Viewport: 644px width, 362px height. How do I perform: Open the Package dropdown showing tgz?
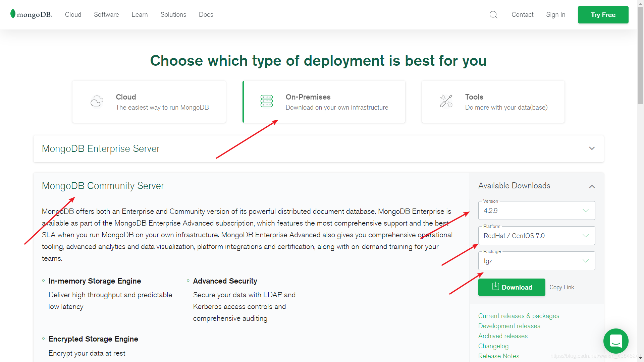tap(537, 261)
